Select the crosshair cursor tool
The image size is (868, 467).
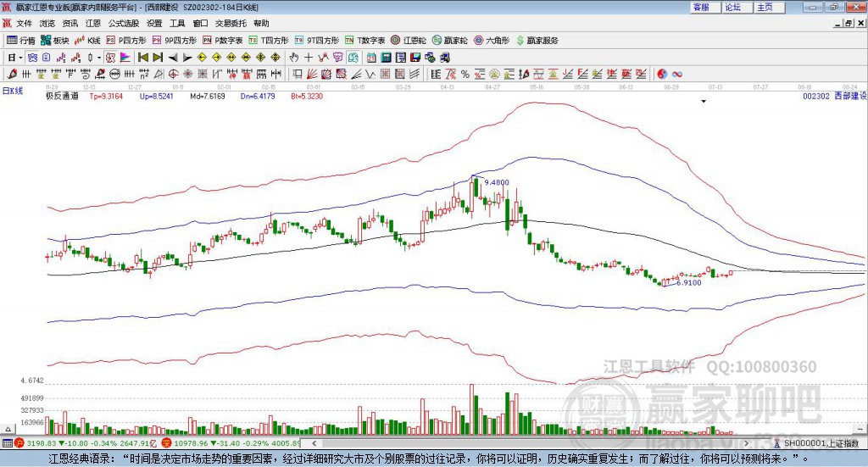point(309,58)
